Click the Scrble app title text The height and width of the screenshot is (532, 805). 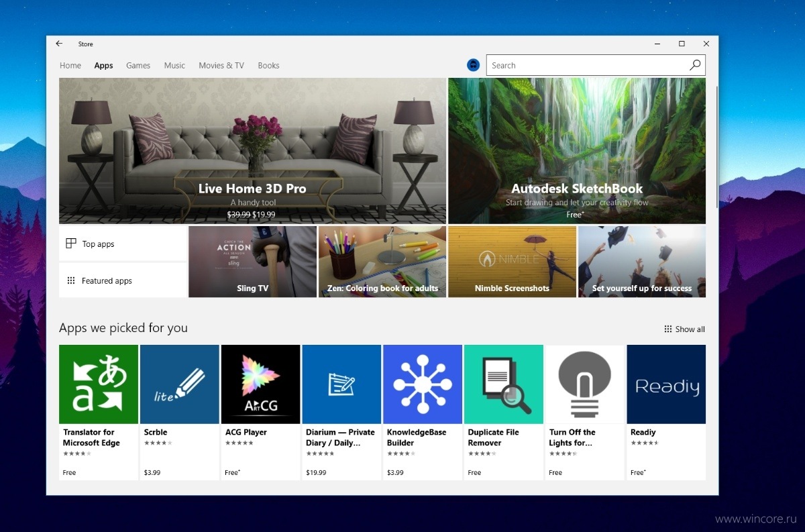click(x=156, y=433)
